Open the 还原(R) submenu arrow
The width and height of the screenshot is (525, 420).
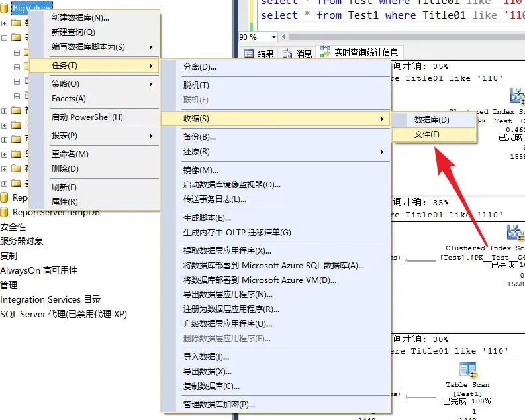(x=382, y=152)
